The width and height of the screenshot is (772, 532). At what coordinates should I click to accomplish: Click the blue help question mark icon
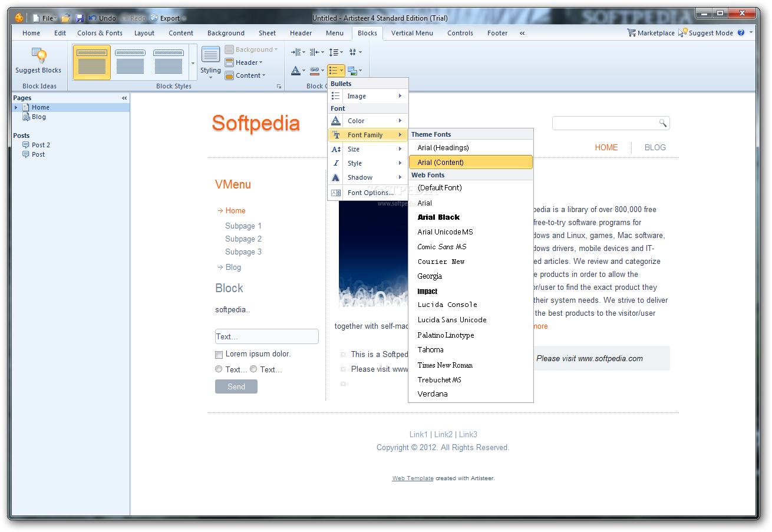pyautogui.click(x=741, y=33)
